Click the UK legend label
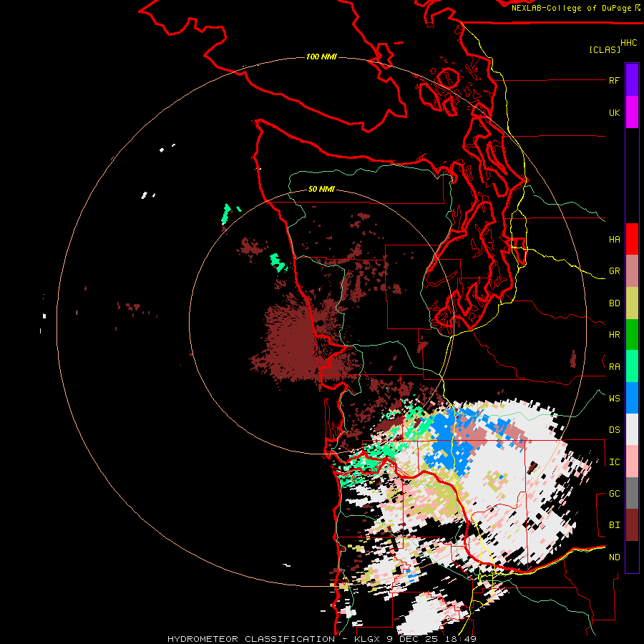Screen dimensions: 644x644 point(614,112)
